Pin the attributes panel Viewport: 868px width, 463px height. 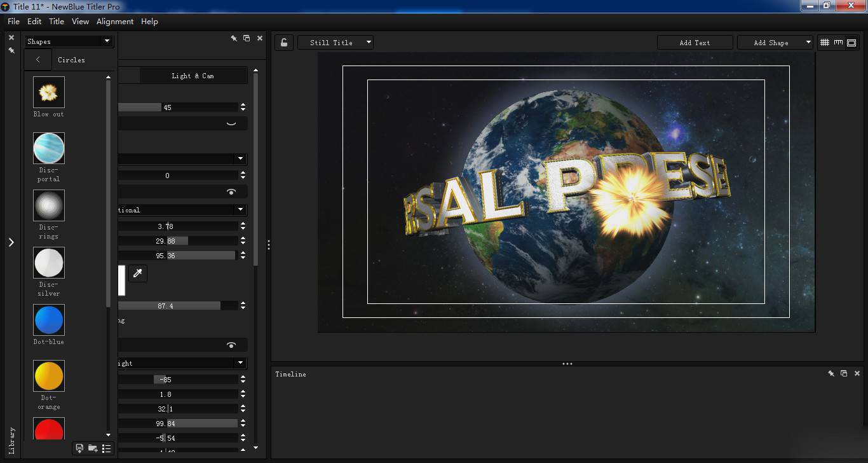pyautogui.click(x=234, y=38)
